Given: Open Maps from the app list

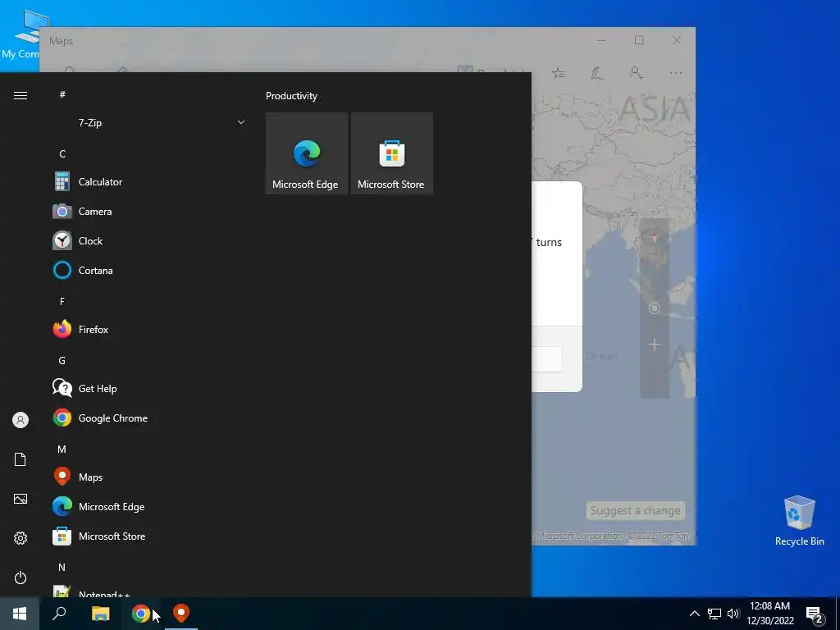Looking at the screenshot, I should tap(150, 477).
